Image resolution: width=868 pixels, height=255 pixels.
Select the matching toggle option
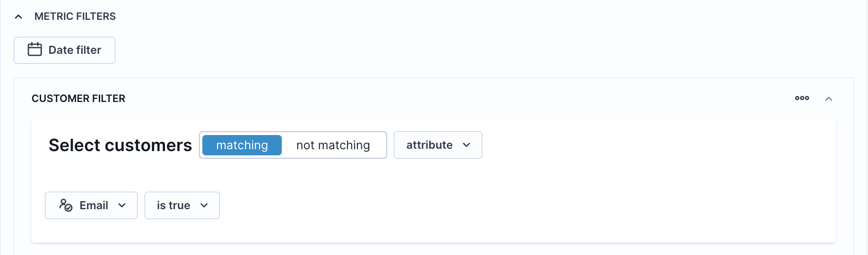pyautogui.click(x=242, y=145)
